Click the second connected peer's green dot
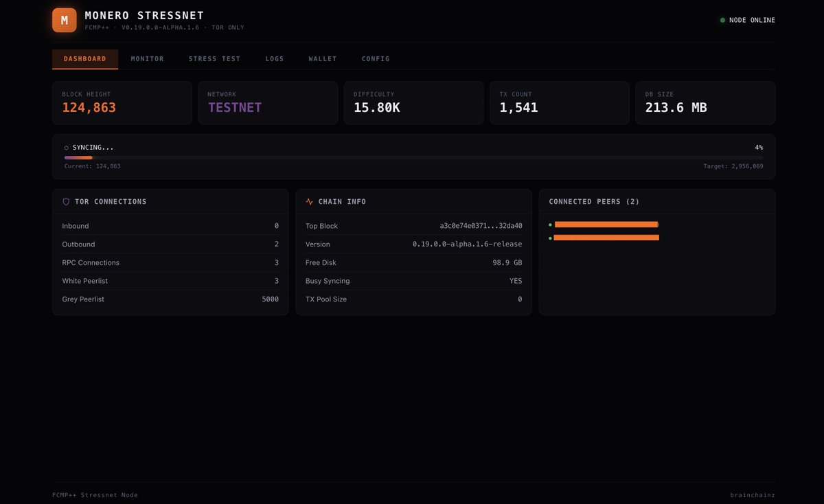The width and height of the screenshot is (824, 504). pyautogui.click(x=550, y=238)
